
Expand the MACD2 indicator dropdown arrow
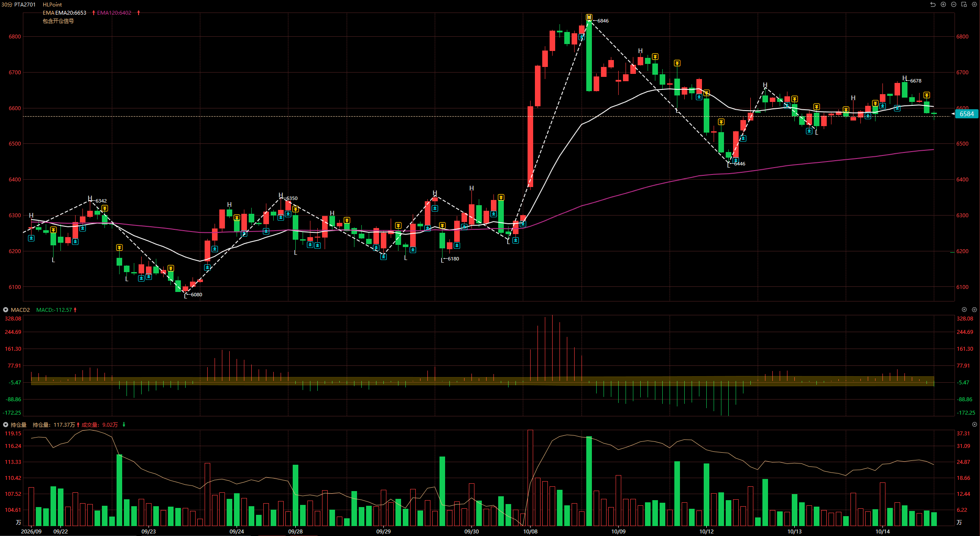click(6, 310)
